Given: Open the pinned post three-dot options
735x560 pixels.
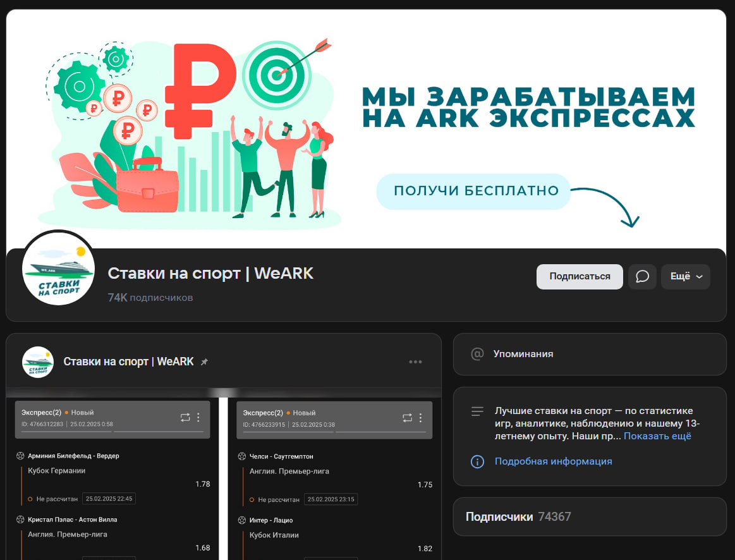Looking at the screenshot, I should coord(415,362).
